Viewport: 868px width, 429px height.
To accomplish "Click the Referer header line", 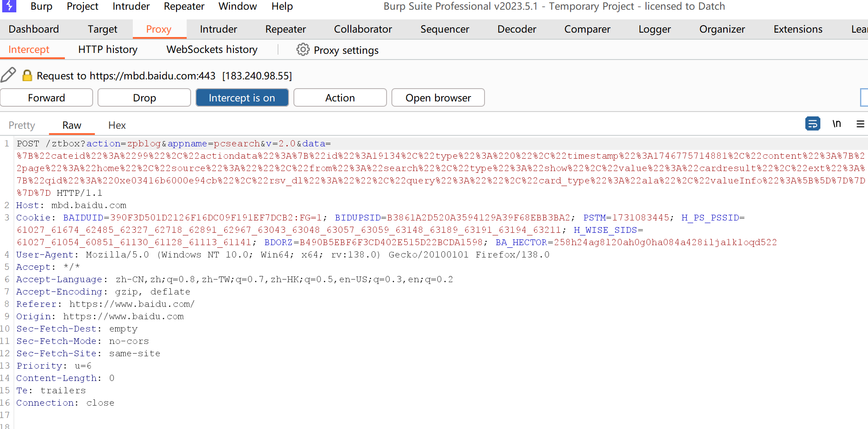I will tap(105, 304).
